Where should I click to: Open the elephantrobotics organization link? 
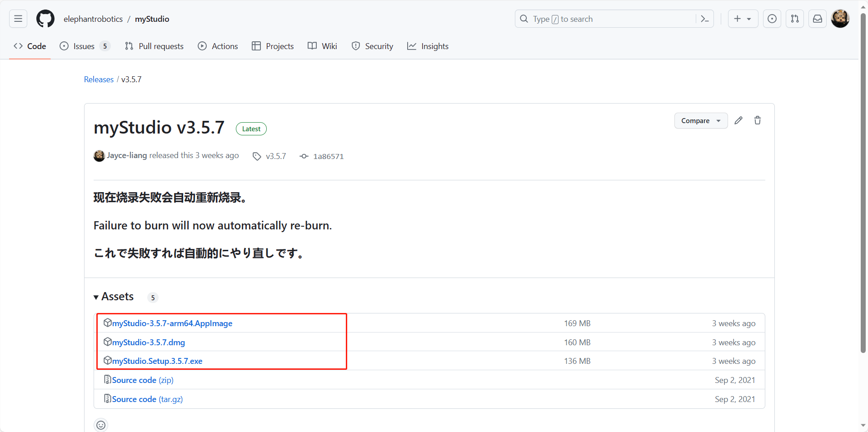coord(93,19)
